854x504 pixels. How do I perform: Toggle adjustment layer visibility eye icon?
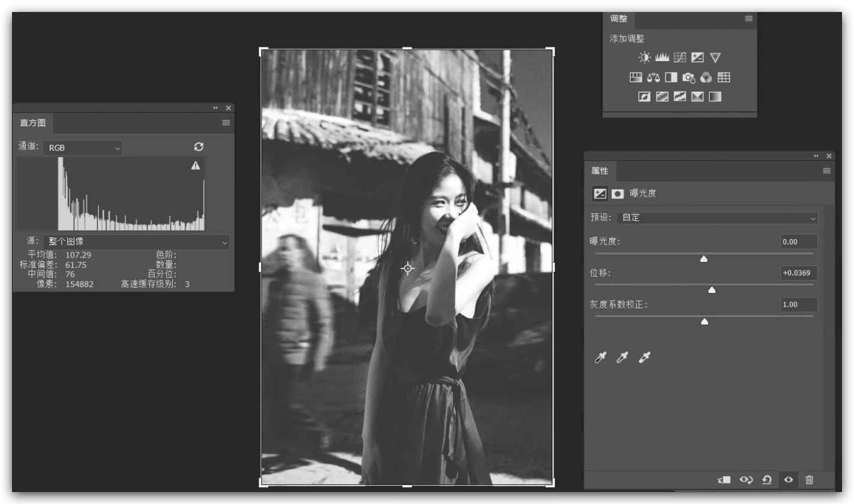point(788,479)
